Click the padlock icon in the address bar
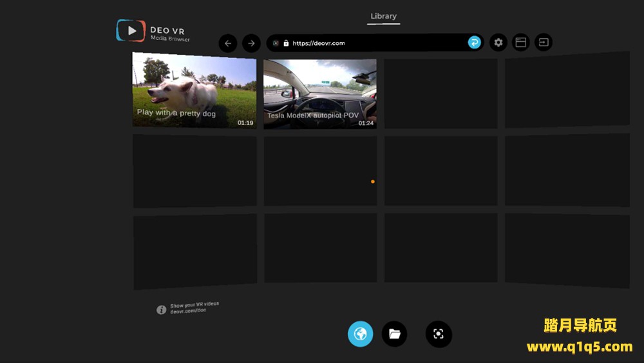This screenshot has width=644, height=363. click(286, 43)
